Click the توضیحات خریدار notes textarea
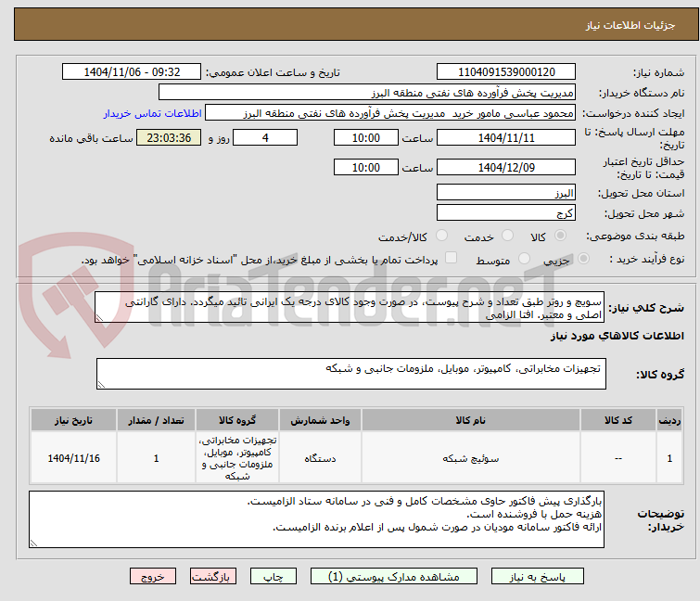 pyautogui.click(x=316, y=519)
